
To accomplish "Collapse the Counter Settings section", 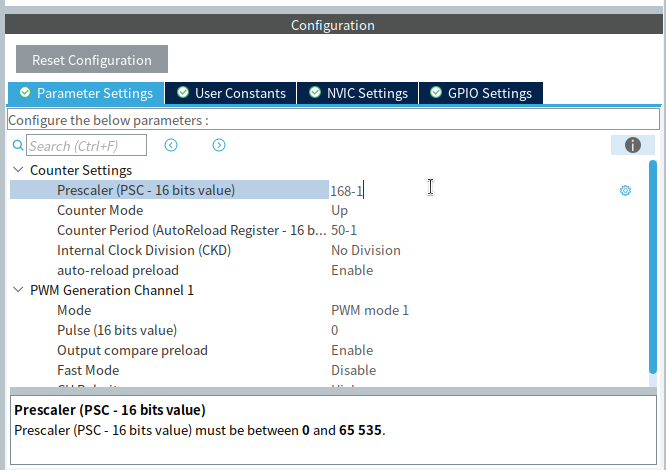I will point(18,170).
